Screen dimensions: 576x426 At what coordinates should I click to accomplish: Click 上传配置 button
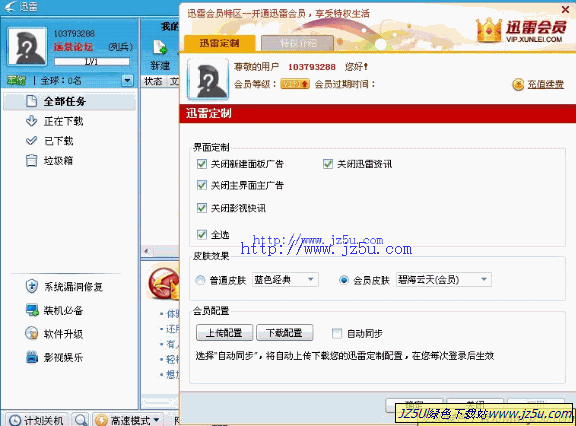(224, 333)
